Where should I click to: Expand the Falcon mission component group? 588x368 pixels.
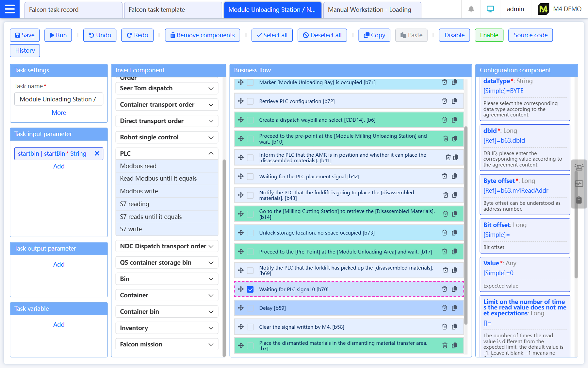(211, 344)
